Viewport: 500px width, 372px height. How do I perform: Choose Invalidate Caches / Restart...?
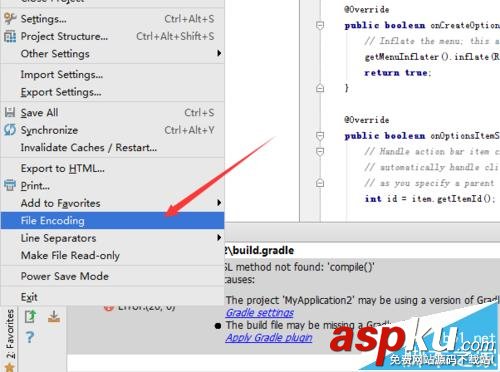pos(112,147)
